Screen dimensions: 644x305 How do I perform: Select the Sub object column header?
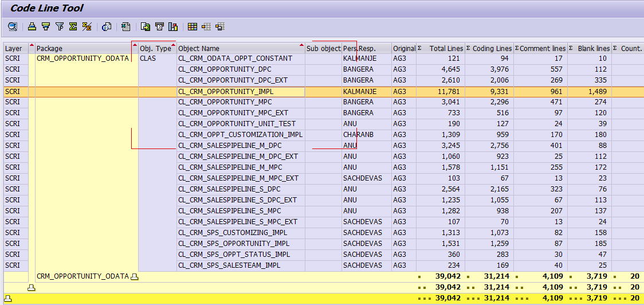[324, 49]
